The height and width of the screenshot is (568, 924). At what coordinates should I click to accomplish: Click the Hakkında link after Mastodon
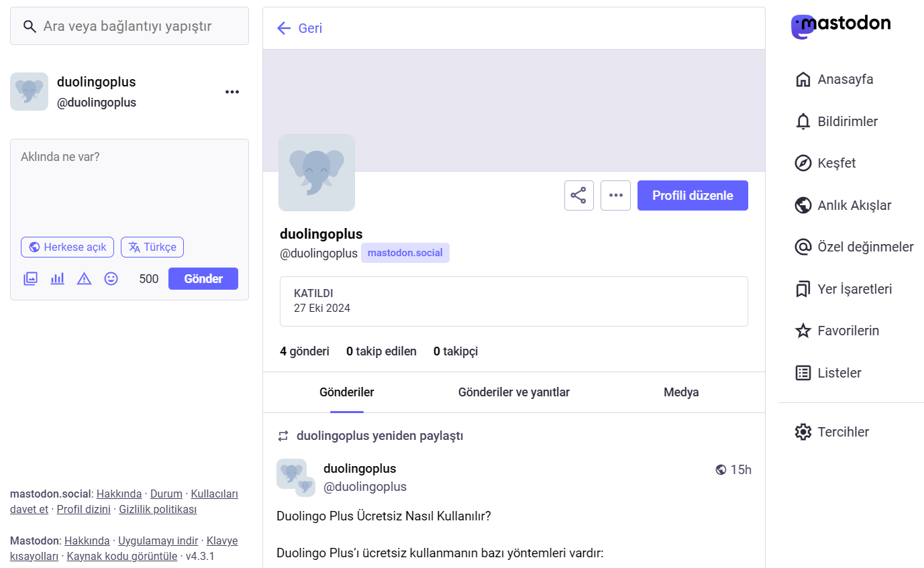(x=87, y=541)
